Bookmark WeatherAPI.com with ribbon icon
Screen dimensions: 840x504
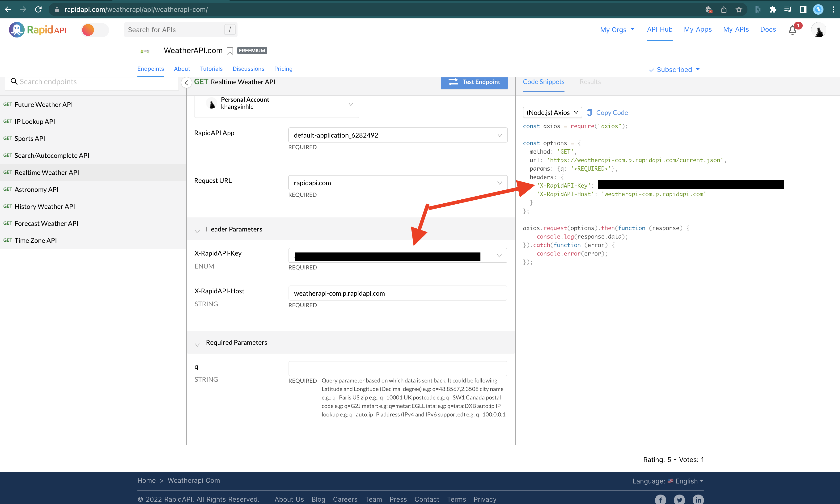230,51
